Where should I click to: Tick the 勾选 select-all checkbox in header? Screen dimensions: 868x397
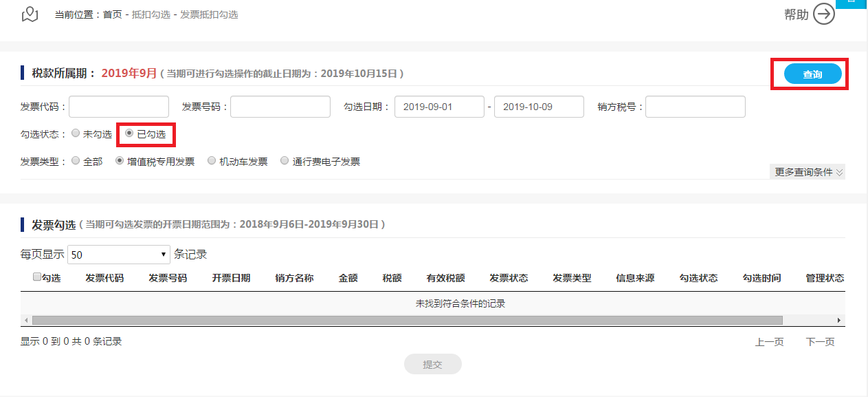pos(37,278)
